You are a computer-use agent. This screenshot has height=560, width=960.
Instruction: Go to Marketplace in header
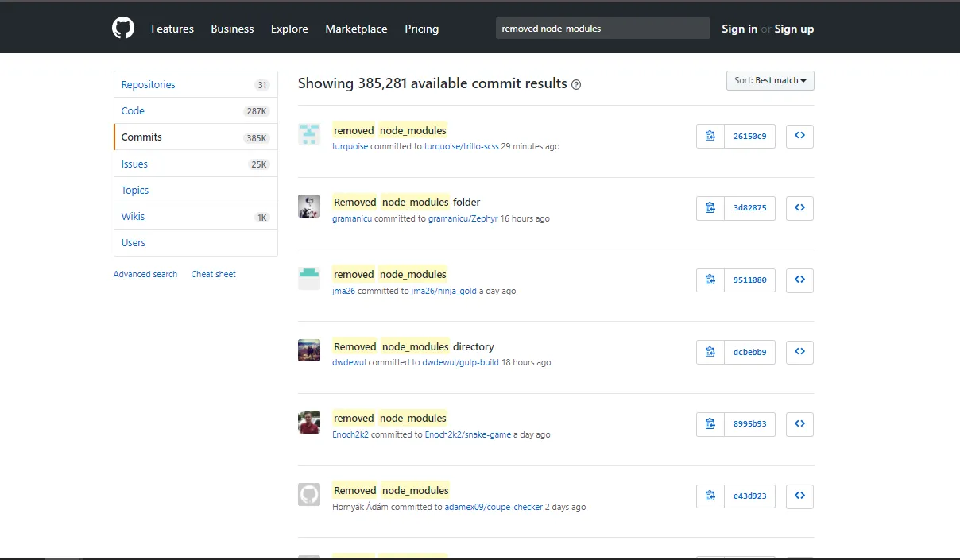(x=356, y=29)
